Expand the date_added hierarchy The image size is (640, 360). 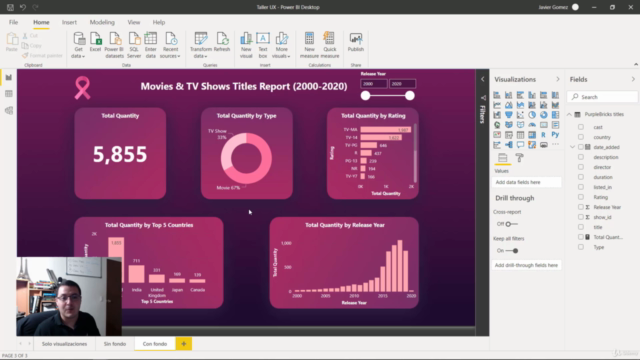pos(572,147)
